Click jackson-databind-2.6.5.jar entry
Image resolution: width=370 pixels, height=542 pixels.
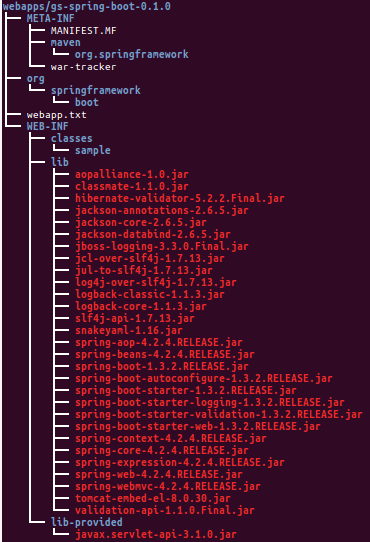click(152, 234)
